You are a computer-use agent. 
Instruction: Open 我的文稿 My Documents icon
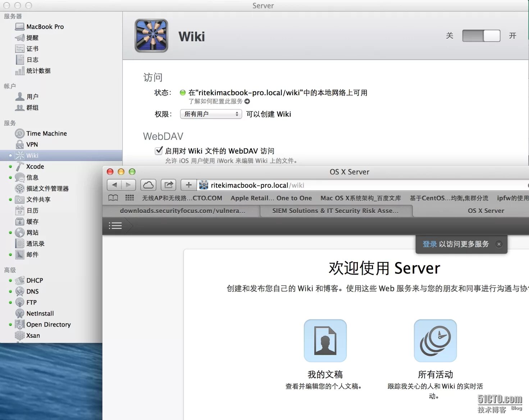(325, 341)
